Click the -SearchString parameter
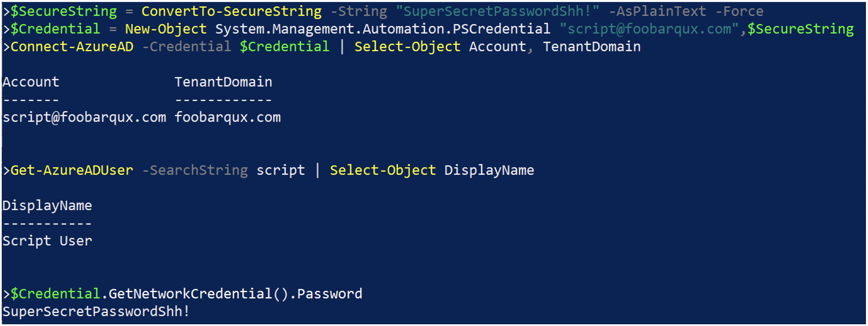This screenshot has width=868, height=326. [195, 171]
